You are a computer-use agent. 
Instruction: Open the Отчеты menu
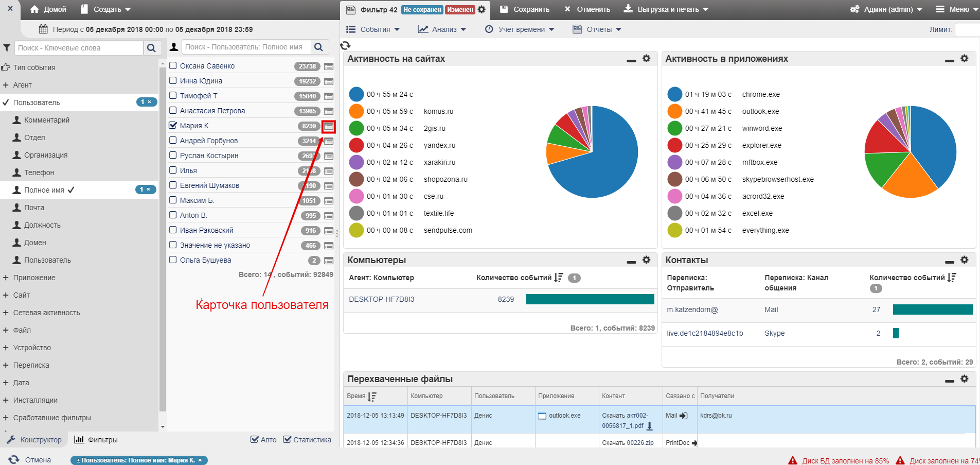[597, 29]
